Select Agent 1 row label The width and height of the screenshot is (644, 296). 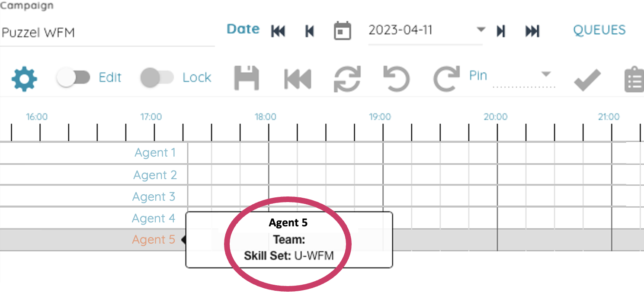coord(155,153)
